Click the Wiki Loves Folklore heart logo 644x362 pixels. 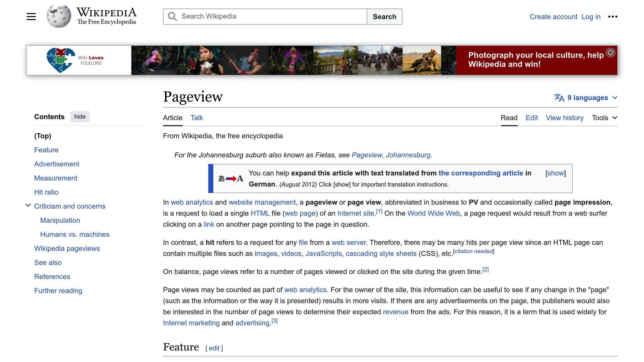click(61, 60)
